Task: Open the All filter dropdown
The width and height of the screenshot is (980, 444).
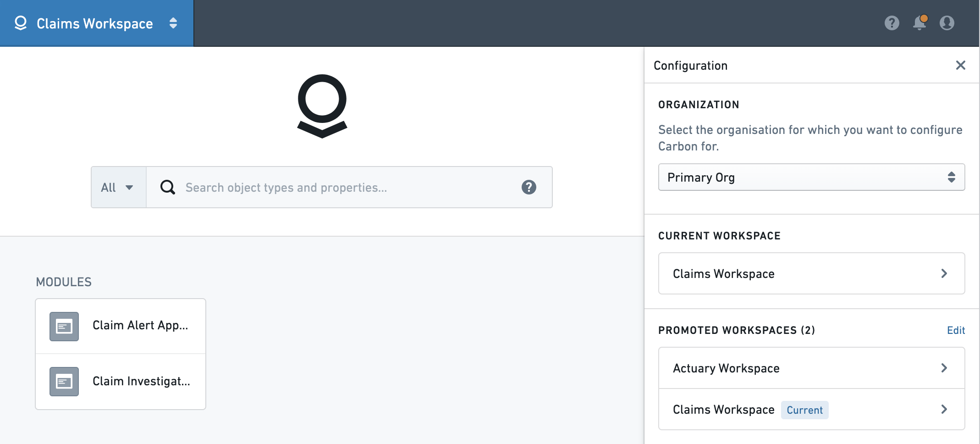Action: (x=118, y=187)
